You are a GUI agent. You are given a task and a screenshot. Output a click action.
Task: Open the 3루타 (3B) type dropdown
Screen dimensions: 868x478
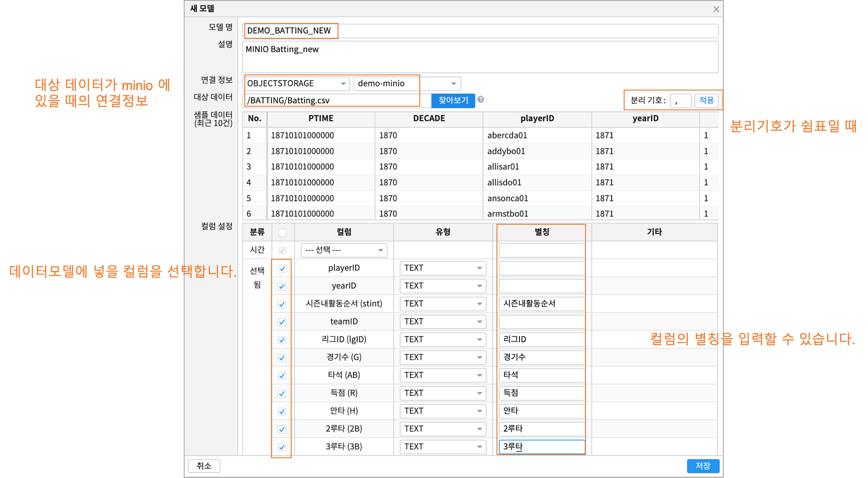coord(443,447)
